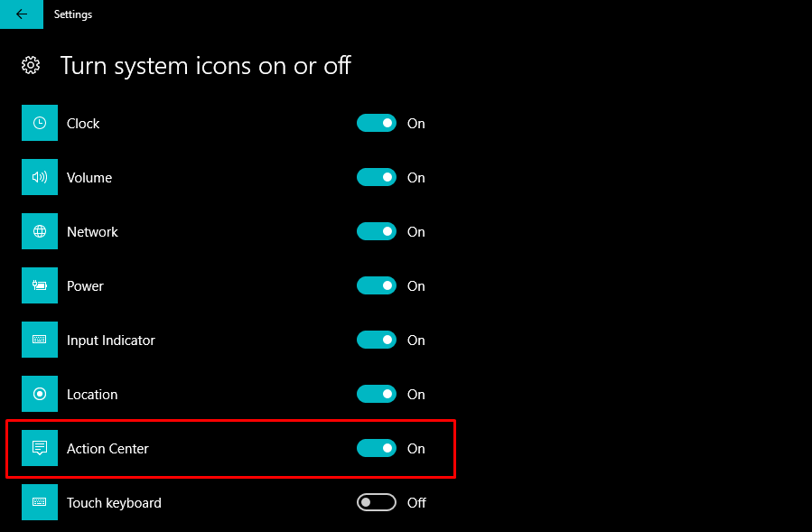The width and height of the screenshot is (812, 532).
Task: Enable the Touch keyboard toggle
Action: 377,503
